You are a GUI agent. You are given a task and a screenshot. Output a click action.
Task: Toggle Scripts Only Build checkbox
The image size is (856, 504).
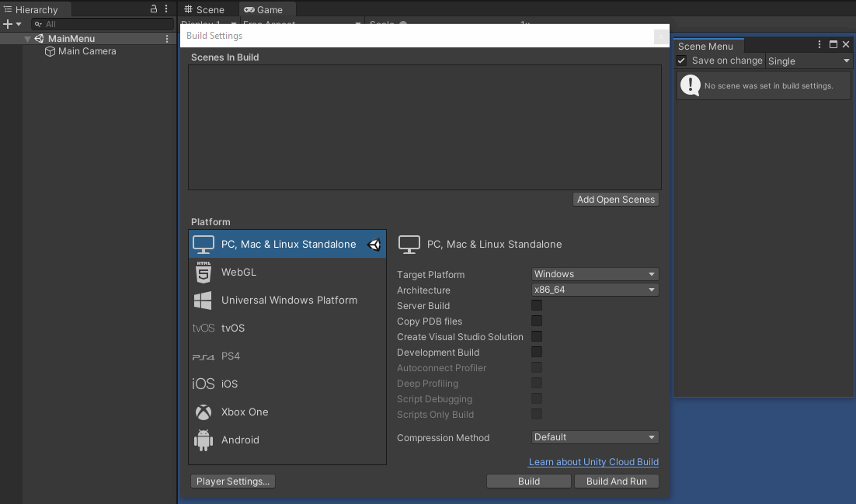(537, 415)
